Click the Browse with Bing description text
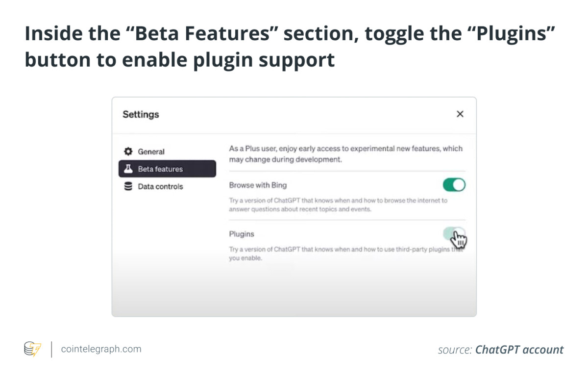The height and width of the screenshot is (382, 588). click(x=338, y=205)
